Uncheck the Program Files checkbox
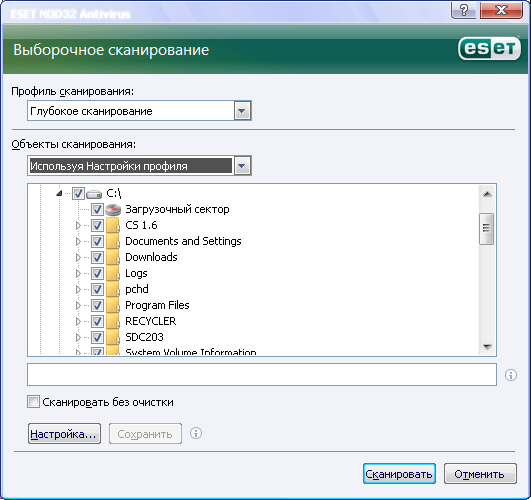This screenshot has height=500, width=531. (x=97, y=305)
